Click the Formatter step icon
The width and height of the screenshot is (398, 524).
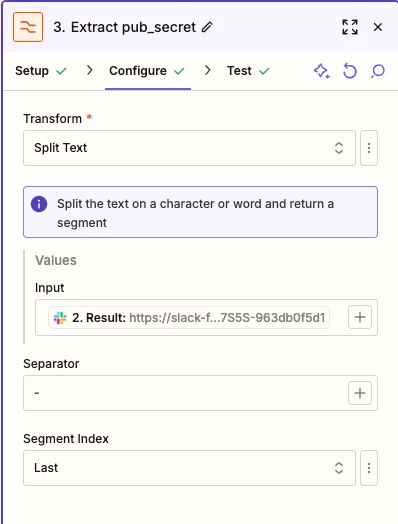(x=28, y=27)
